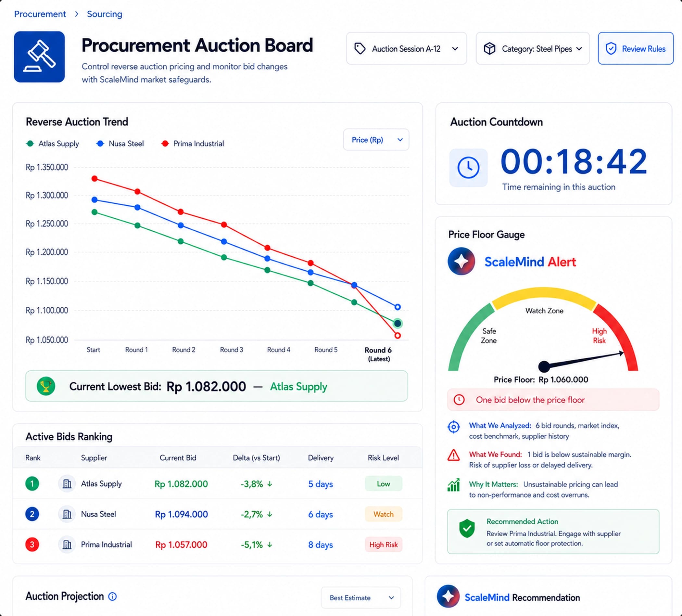Toggle Atlas Supply series in chart legend
This screenshot has height=616, width=682.
(52, 144)
